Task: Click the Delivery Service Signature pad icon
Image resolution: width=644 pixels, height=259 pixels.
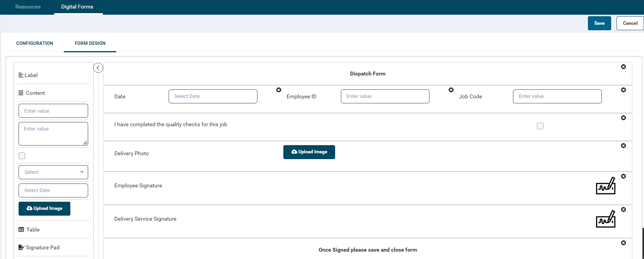Action: tap(605, 220)
